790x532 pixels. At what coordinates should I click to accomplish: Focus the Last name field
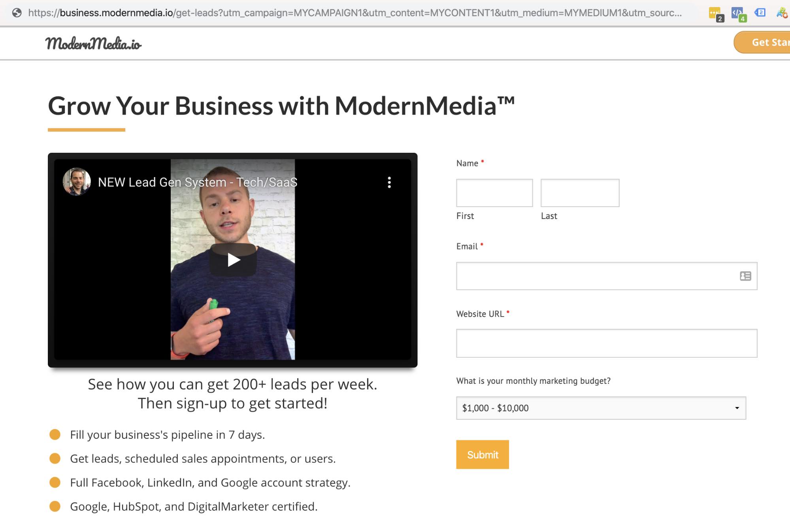(580, 193)
